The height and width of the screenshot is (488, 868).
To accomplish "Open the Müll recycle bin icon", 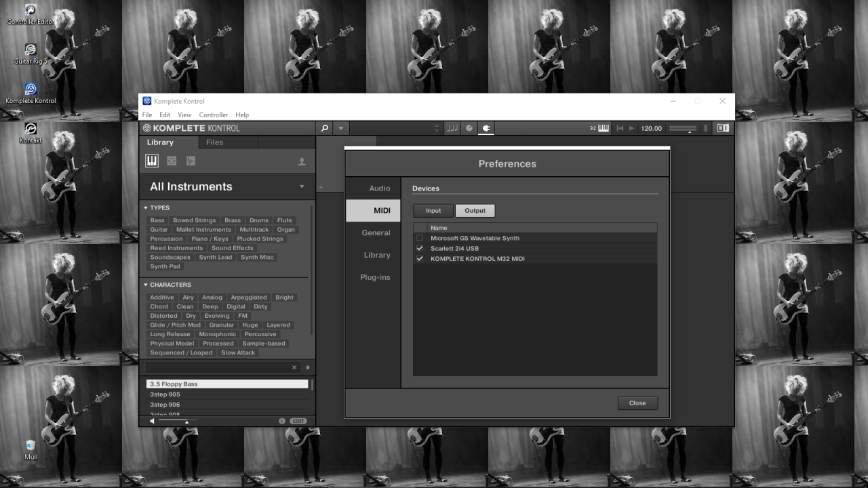I will click(x=31, y=449).
